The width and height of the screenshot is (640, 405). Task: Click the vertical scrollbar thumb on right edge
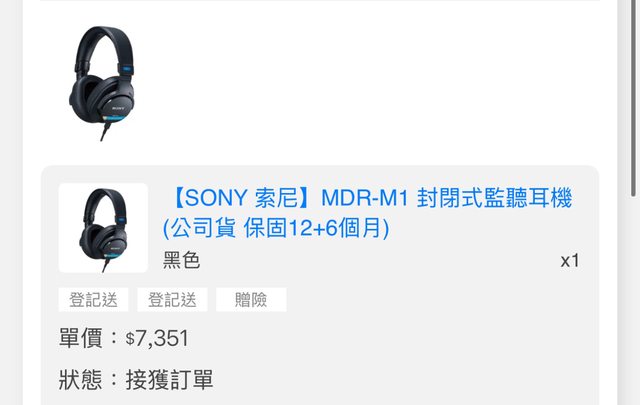[635, 98]
